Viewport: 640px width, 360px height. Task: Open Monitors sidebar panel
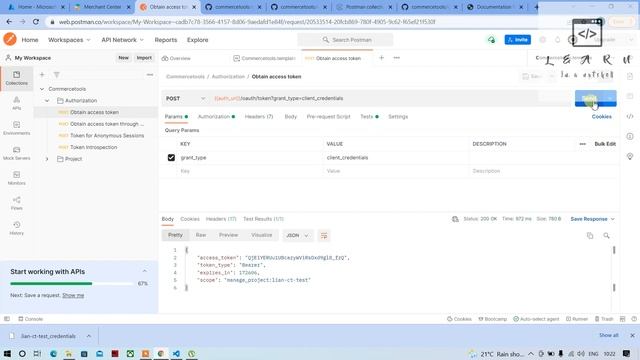[x=16, y=178]
